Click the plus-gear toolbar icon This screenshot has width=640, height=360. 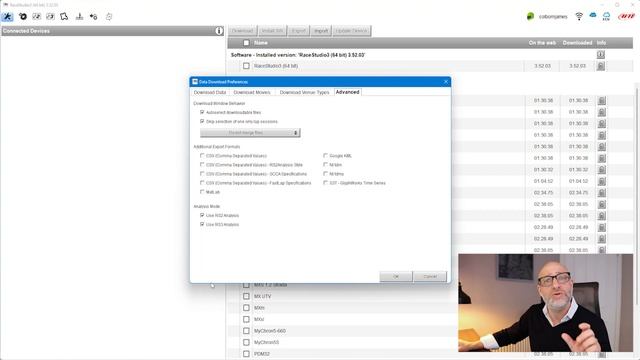click(93, 17)
